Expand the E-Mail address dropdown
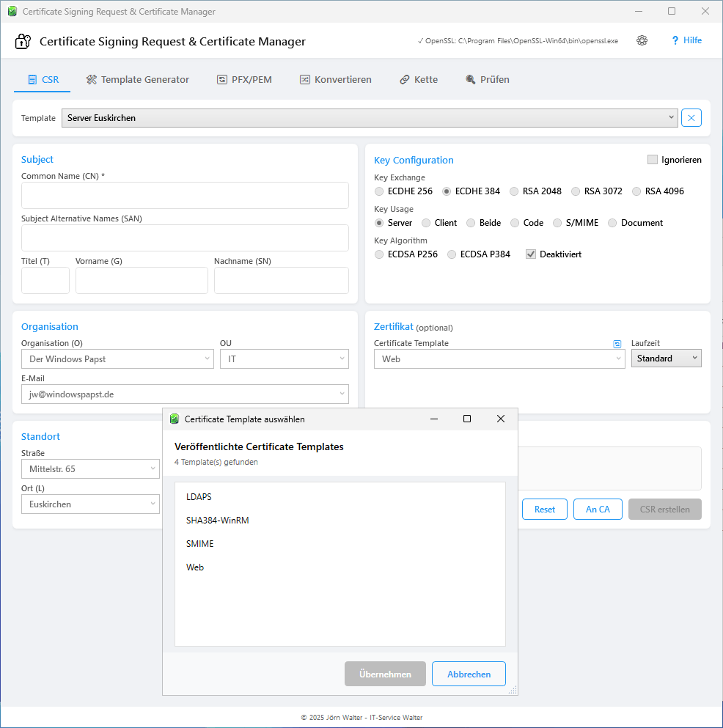The image size is (723, 728). coord(342,394)
